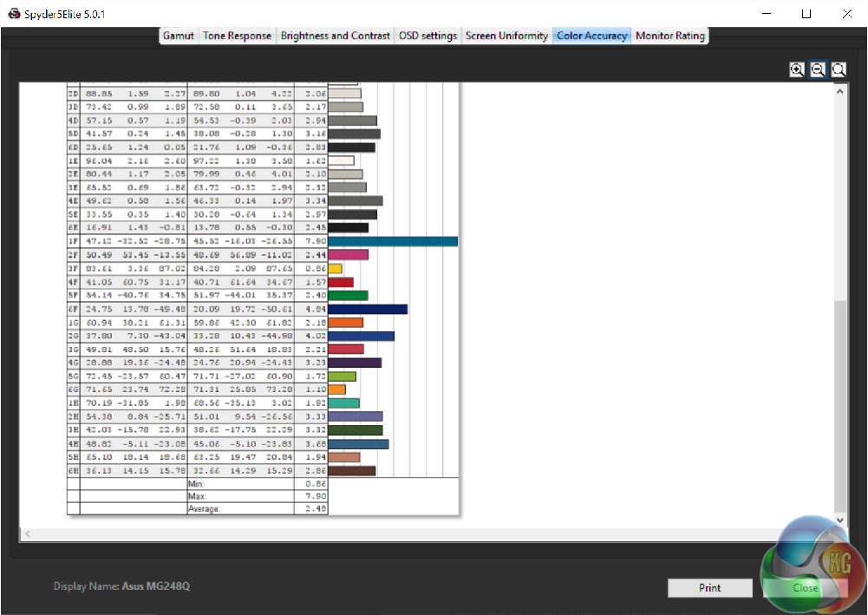Click the row label 2D
Image resolution: width=868 pixels, height=615 pixels.
pyautogui.click(x=73, y=94)
